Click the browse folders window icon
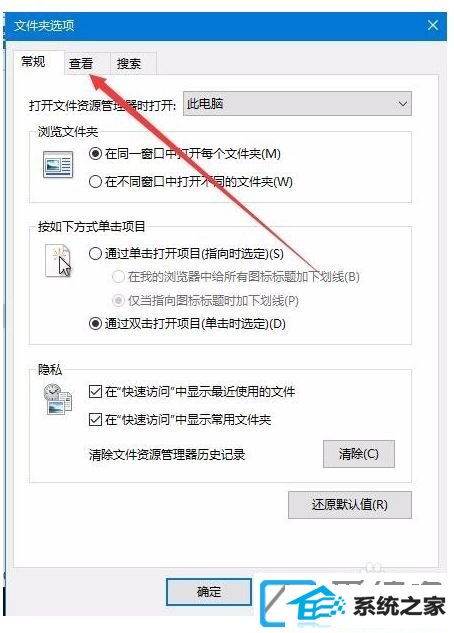Screen dimensions: 454x633 (58, 164)
